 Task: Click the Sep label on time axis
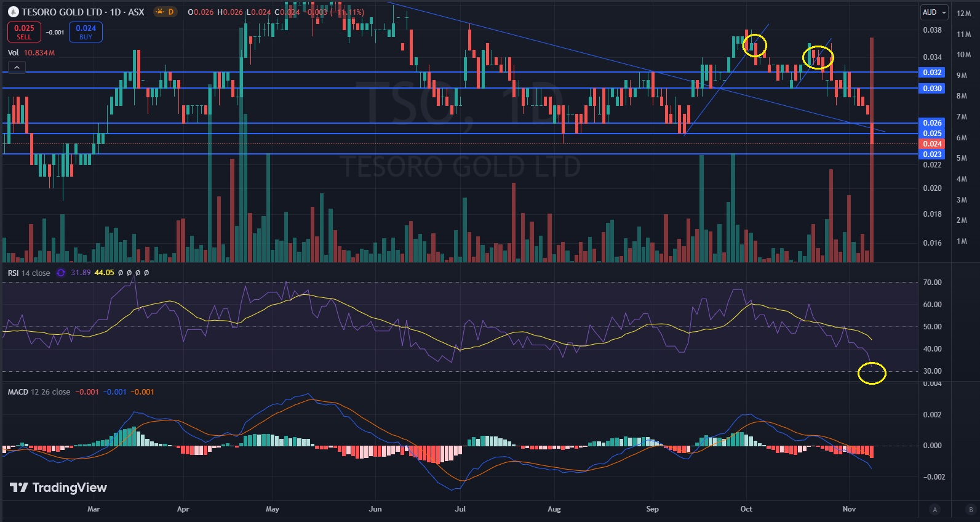pyautogui.click(x=652, y=509)
